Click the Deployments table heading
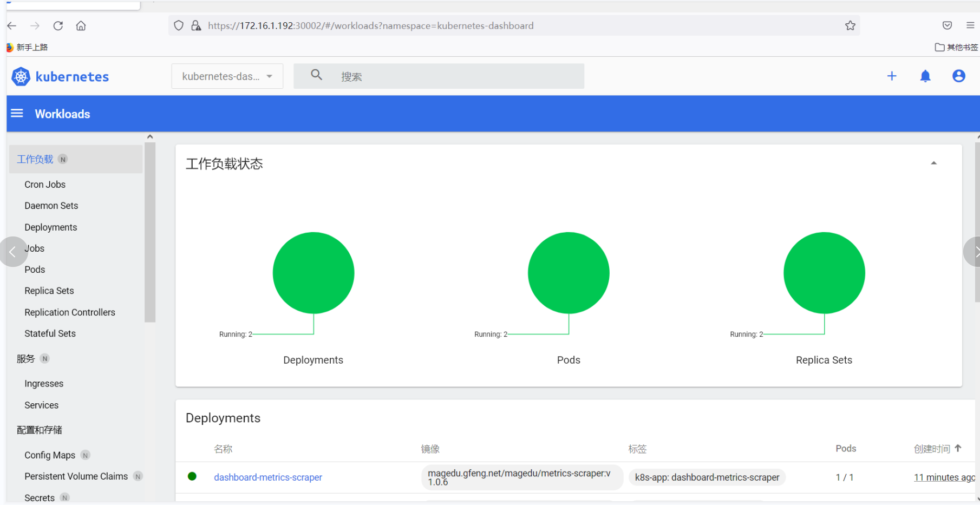 (223, 418)
